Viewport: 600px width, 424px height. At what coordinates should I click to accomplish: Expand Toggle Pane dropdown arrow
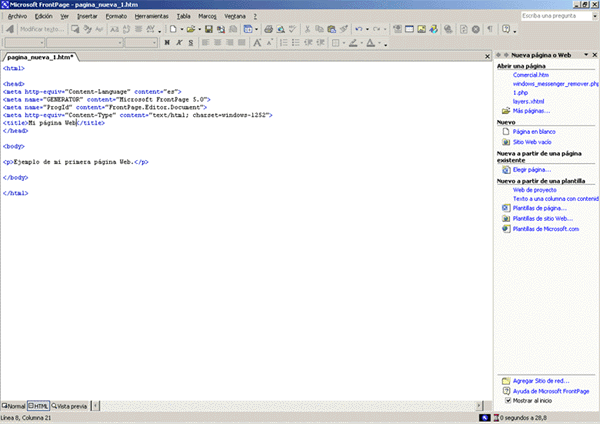(x=256, y=29)
